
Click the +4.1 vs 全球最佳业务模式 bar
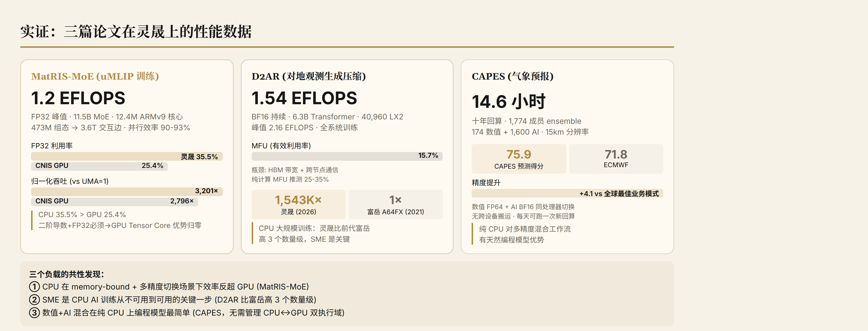coord(567,193)
